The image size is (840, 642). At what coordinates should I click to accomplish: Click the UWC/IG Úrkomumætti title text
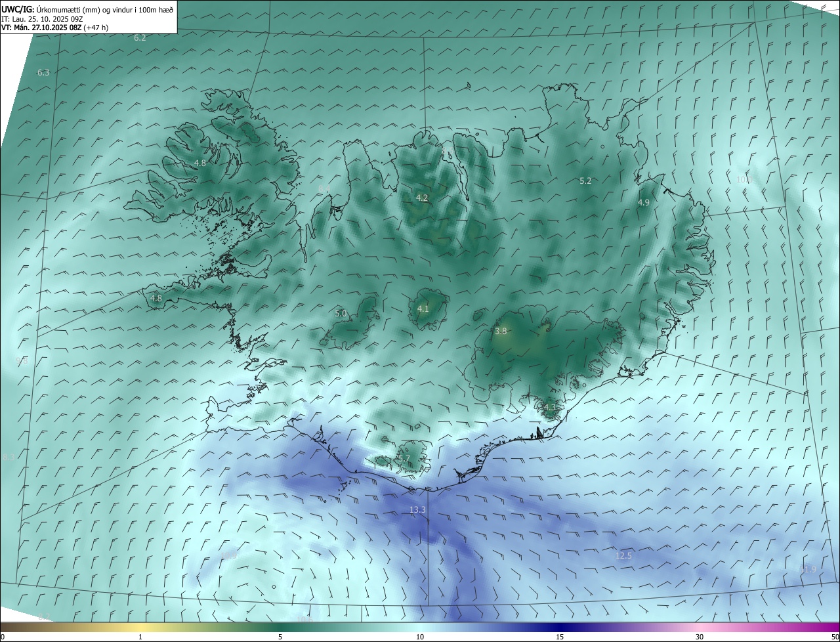tap(87, 9)
